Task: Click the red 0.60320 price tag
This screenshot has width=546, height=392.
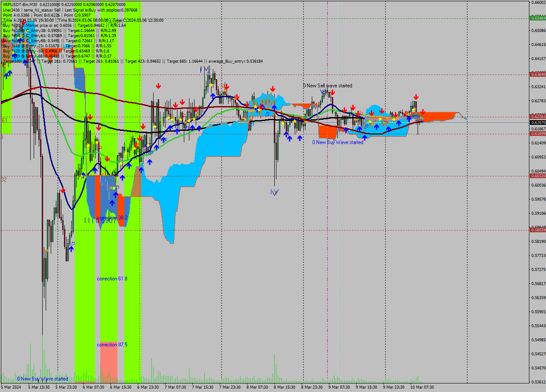Action: coord(537,176)
